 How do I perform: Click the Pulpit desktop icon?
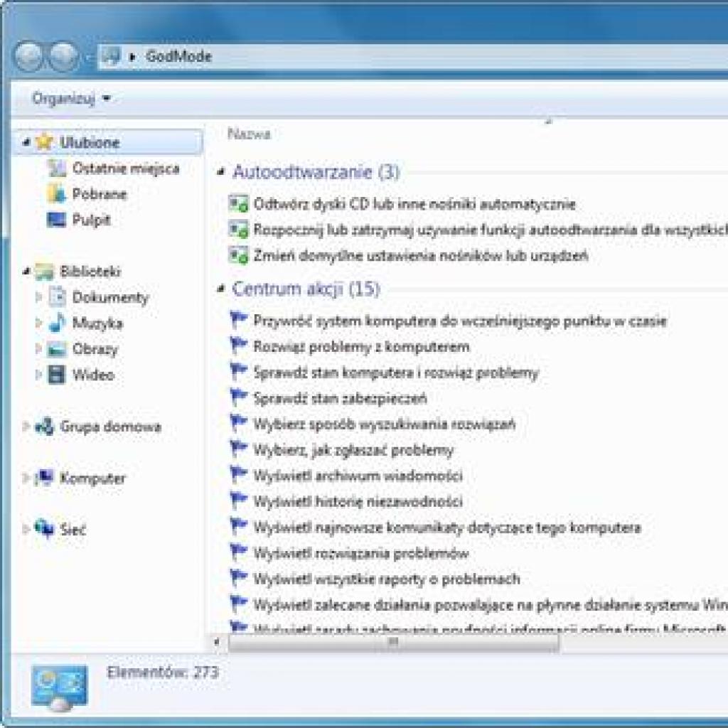[x=57, y=219]
